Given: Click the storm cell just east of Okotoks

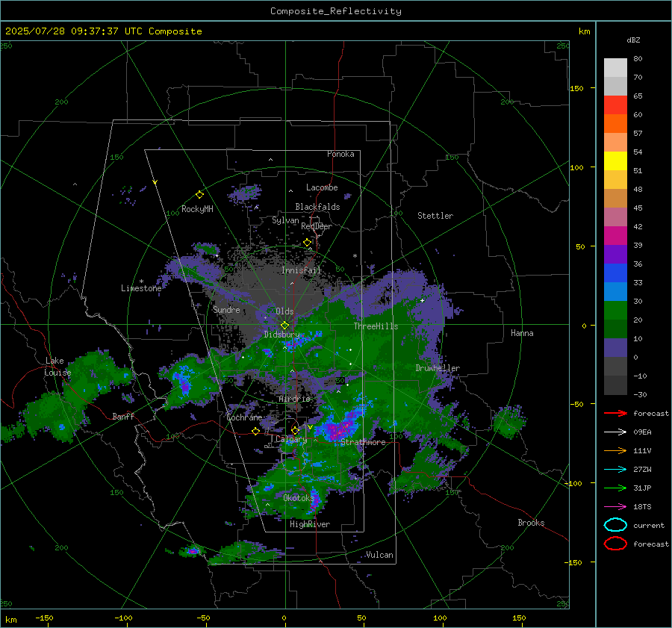Looking at the screenshot, I should (x=314, y=501).
